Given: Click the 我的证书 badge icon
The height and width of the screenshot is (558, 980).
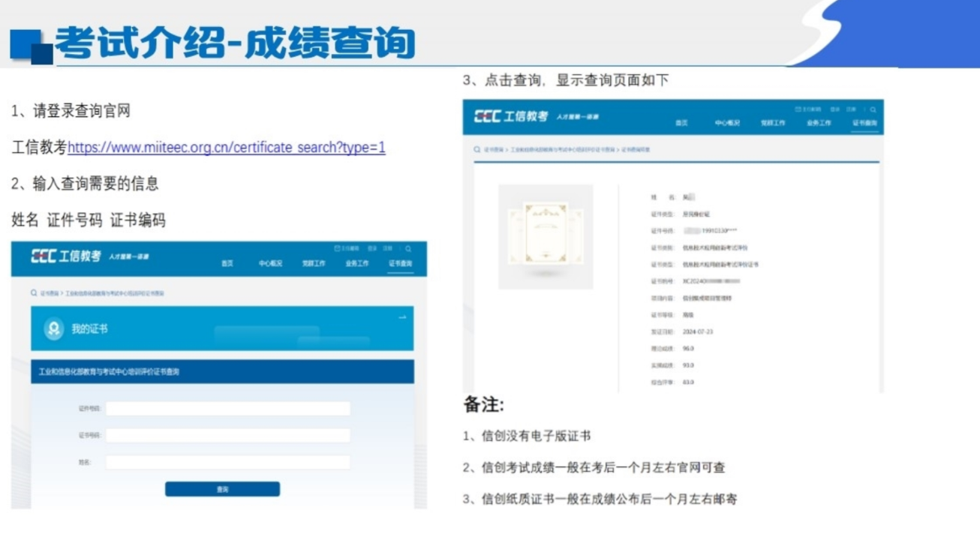Looking at the screenshot, I should 53,329.
